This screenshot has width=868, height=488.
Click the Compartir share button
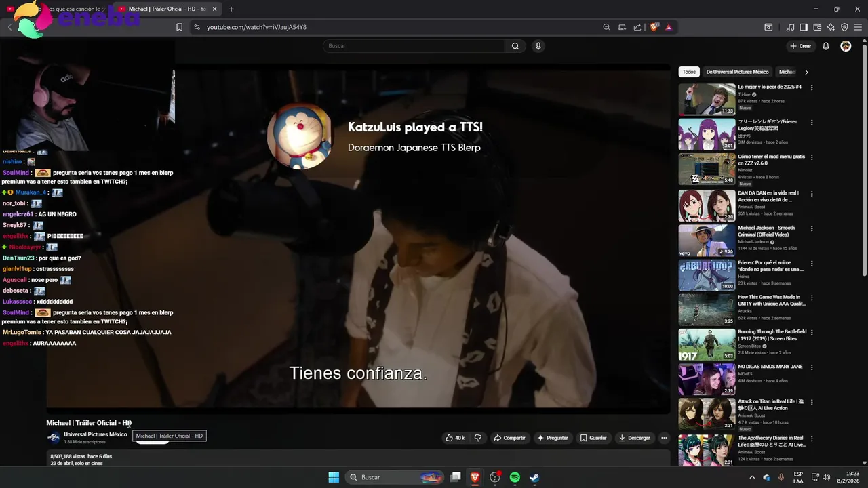[509, 438]
